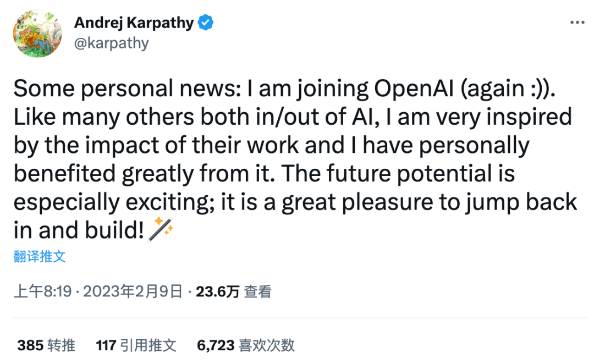
Task: Open Andrej Karpathy's profile avatar picture
Action: (37, 34)
